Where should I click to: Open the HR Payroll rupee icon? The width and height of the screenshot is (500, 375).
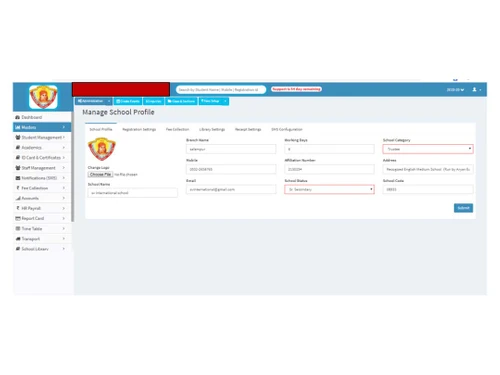[18, 208]
